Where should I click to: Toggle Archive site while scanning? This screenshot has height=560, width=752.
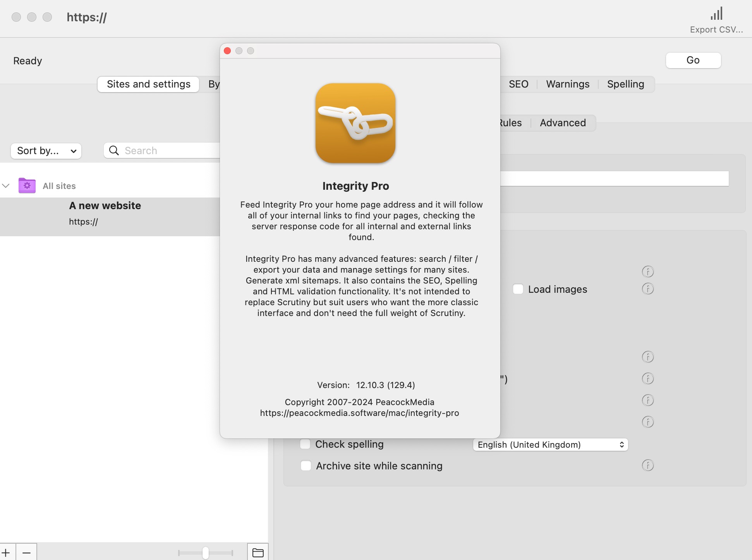(306, 466)
